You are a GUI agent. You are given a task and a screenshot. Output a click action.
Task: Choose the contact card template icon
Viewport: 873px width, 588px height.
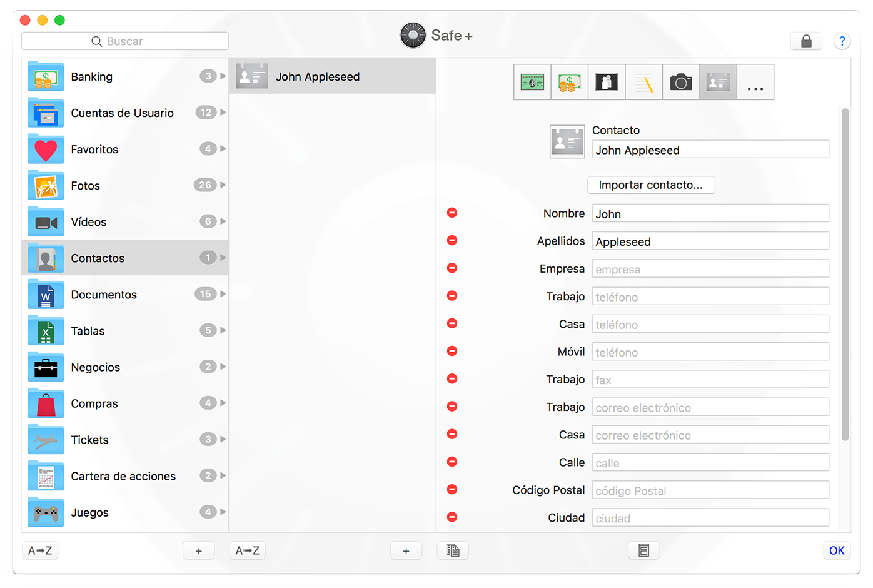[x=718, y=82]
